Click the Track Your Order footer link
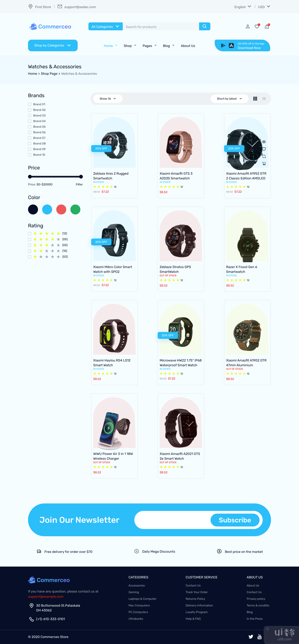This screenshot has height=644, width=299. click(x=196, y=592)
